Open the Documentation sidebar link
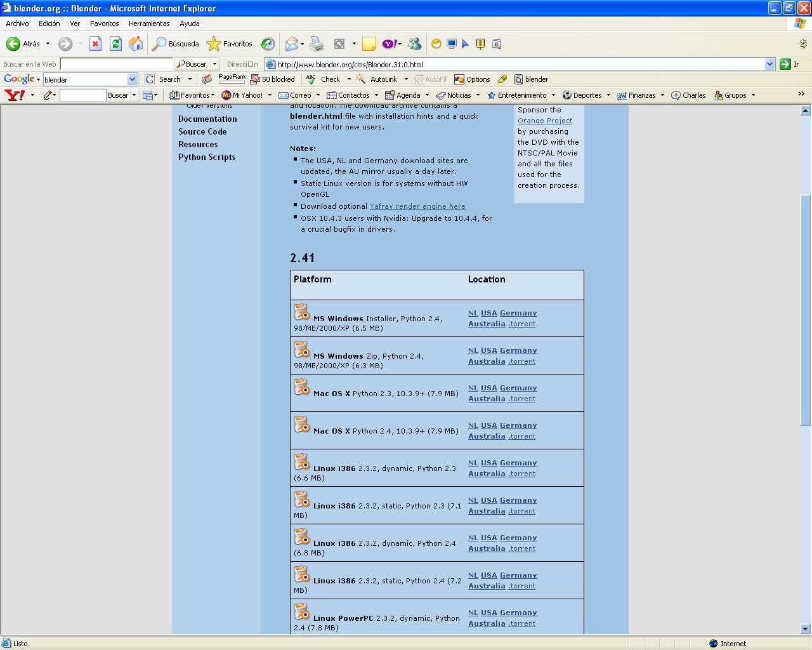This screenshot has width=812, height=650. [x=207, y=119]
